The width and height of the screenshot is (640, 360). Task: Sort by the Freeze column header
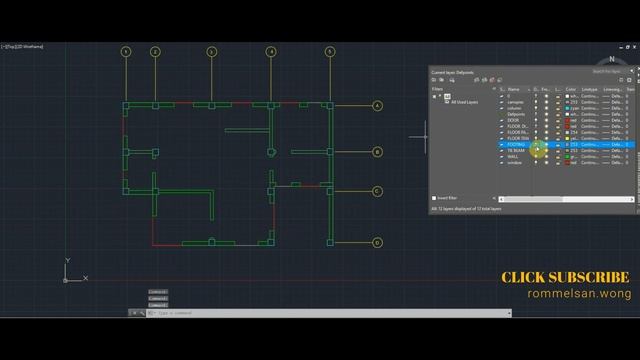(x=545, y=89)
